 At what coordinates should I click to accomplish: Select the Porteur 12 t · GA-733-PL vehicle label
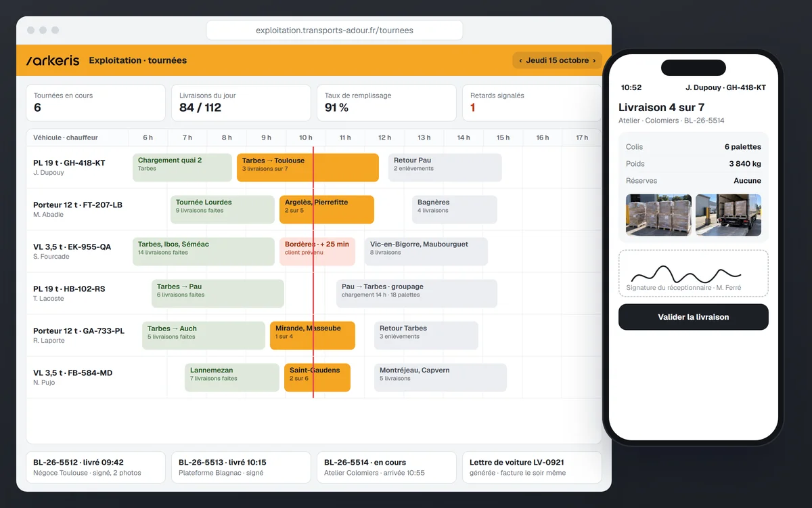click(x=79, y=331)
